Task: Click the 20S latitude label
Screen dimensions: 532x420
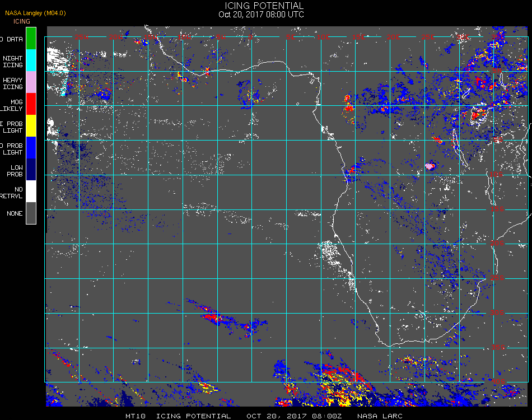Action: point(497,243)
